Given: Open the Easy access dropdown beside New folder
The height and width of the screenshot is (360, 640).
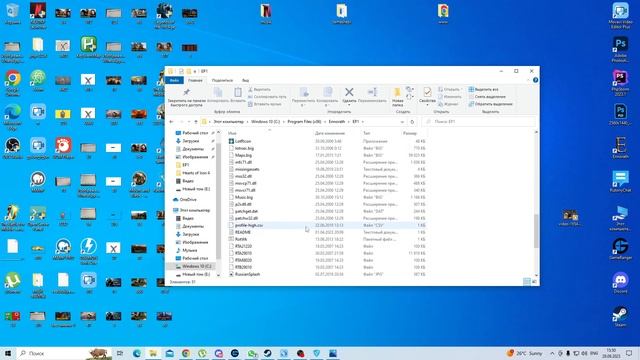Looking at the screenshot, I should tap(409, 97).
